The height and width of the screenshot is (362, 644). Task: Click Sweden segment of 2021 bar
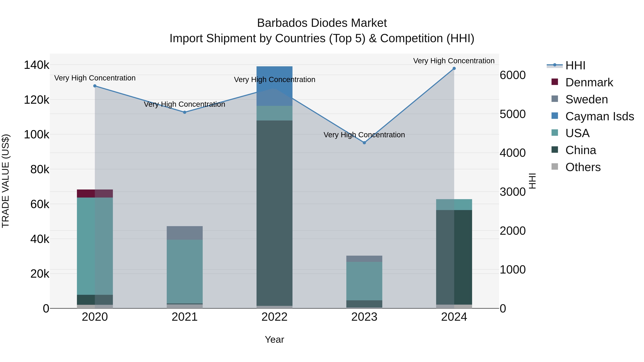tap(185, 233)
